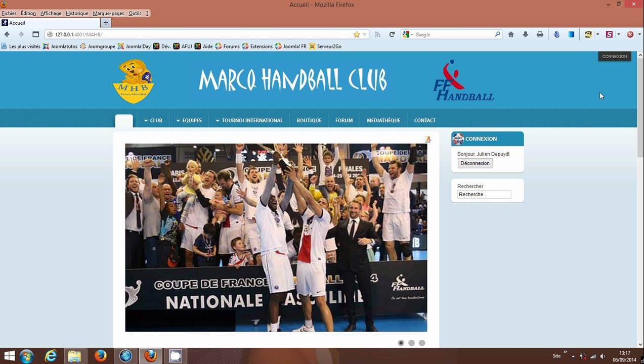644x364 pixels.
Task: Open the bookmark star dropdown arrow
Action: pos(364,34)
